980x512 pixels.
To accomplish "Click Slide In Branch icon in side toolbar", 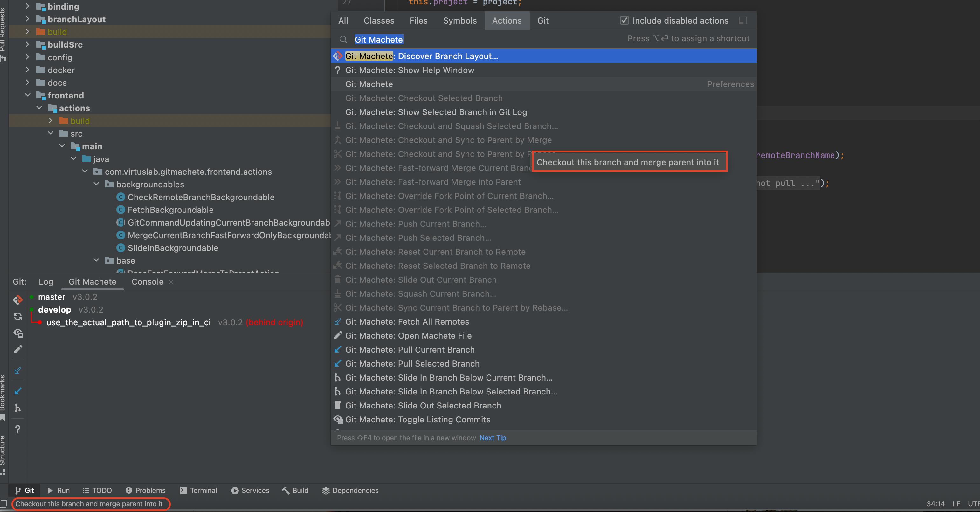I will (x=17, y=408).
